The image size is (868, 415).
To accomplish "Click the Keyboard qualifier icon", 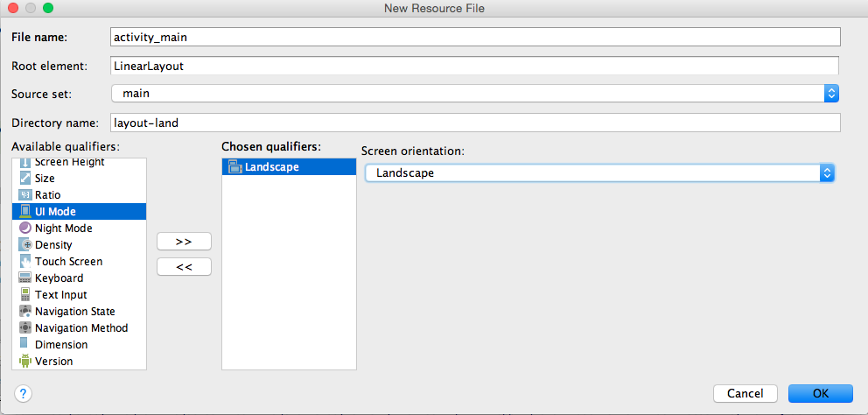I will [24, 278].
